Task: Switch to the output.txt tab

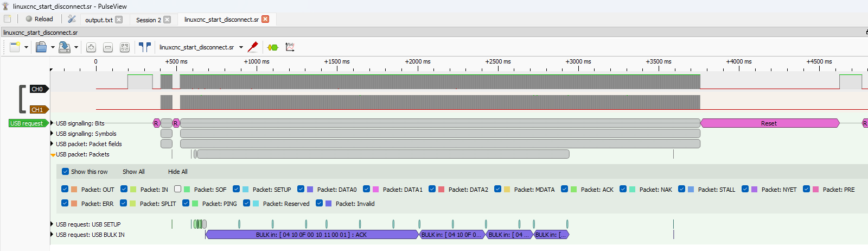Action: click(x=99, y=20)
